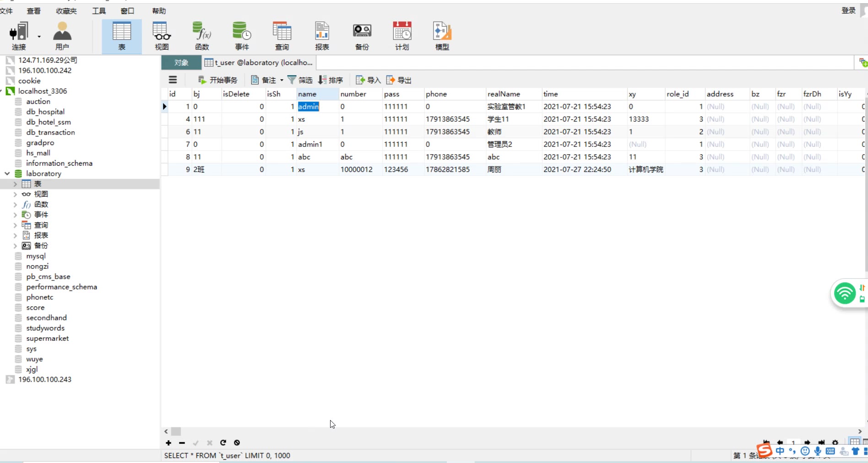The width and height of the screenshot is (868, 463).
Task: Click the Sogou microphone voice input icon
Action: click(818, 451)
